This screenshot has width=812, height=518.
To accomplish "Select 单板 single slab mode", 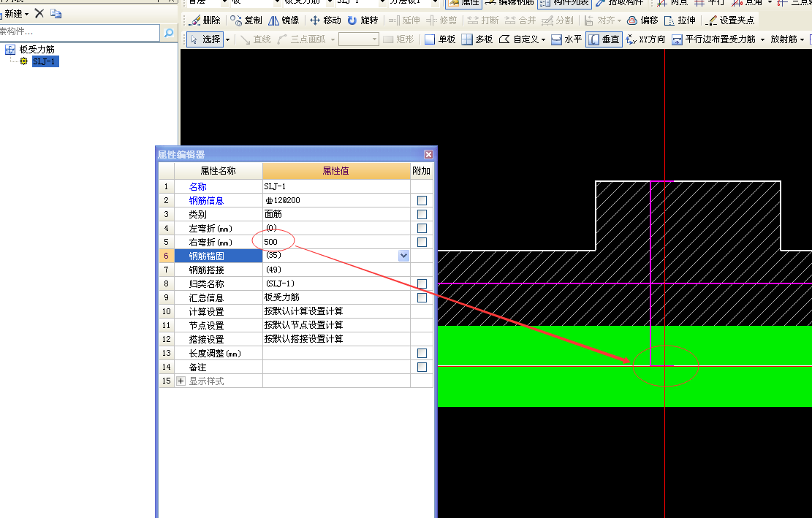I will coord(440,39).
